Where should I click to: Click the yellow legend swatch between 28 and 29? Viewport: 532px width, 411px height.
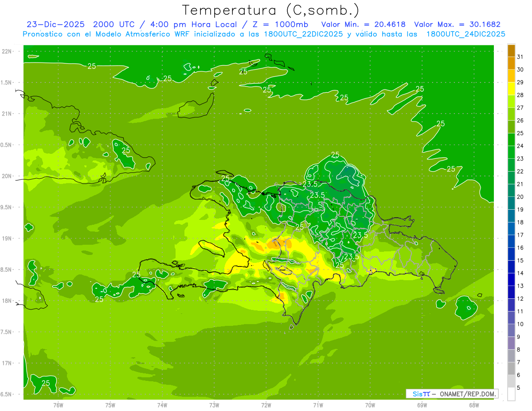pyautogui.click(x=511, y=89)
